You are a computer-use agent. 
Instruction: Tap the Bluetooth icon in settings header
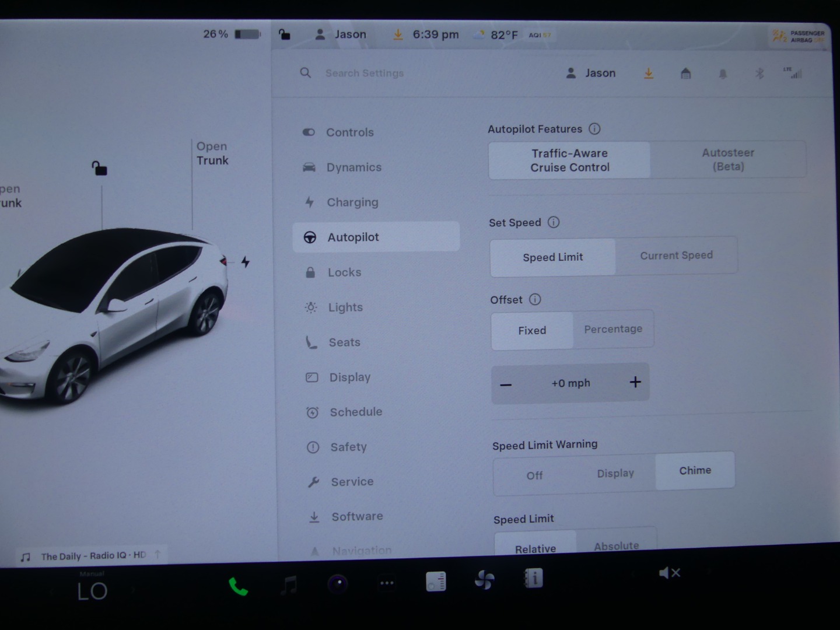click(759, 73)
